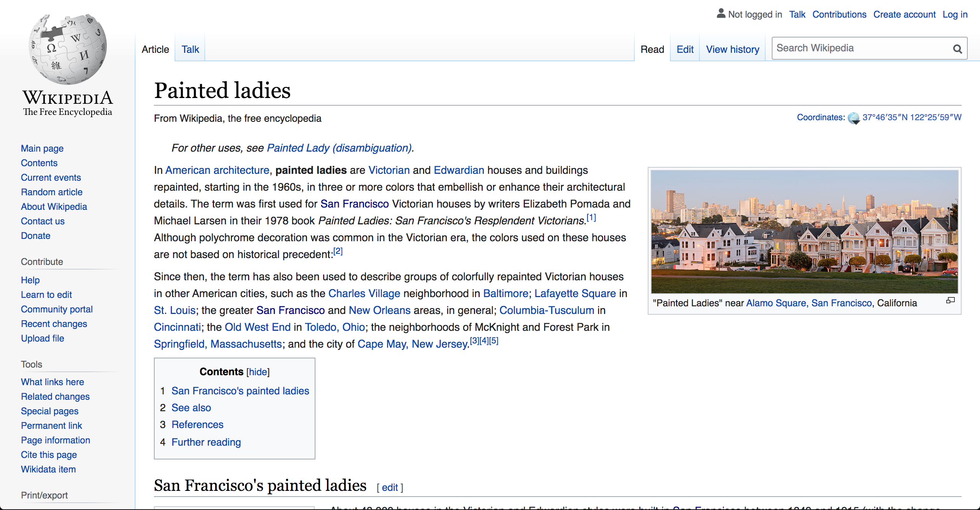This screenshot has height=510, width=980.
Task: Go to Random article
Action: pos(52,192)
